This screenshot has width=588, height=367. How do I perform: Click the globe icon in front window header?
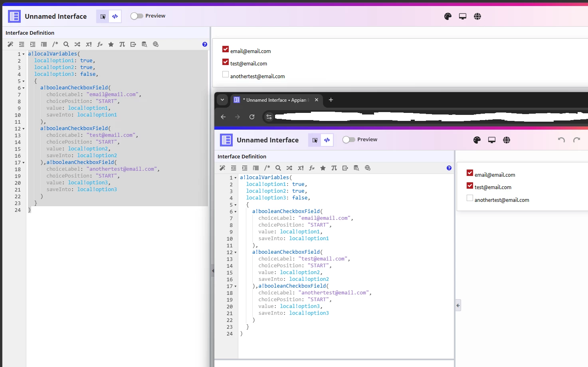507,140
